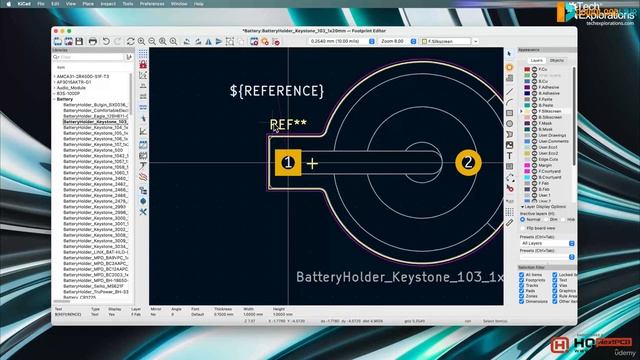
Task: Undo the last edit
Action: [106, 41]
